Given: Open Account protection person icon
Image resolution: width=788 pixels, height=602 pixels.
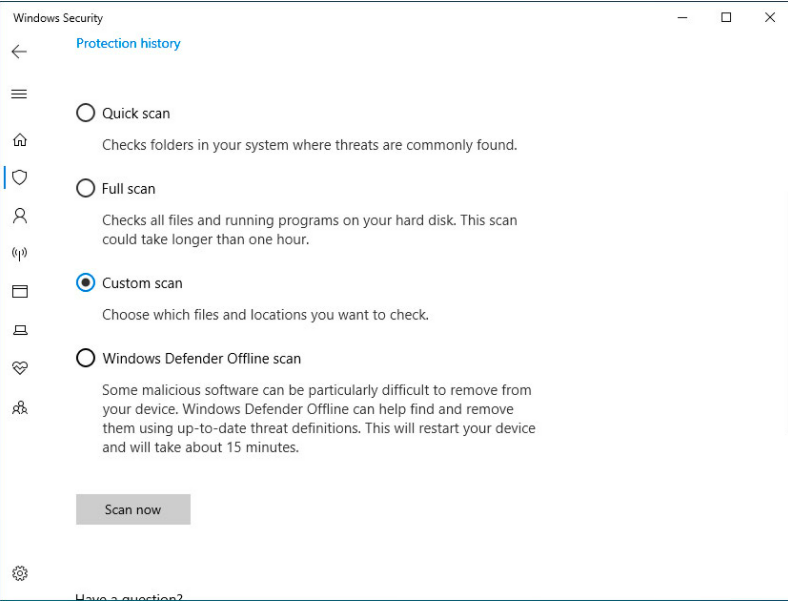Looking at the screenshot, I should point(20,216).
